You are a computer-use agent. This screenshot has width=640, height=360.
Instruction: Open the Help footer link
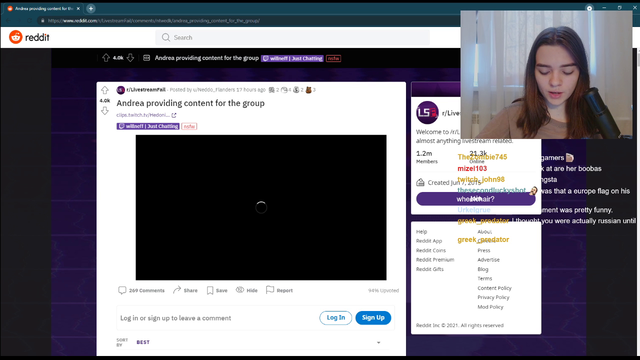421,231
